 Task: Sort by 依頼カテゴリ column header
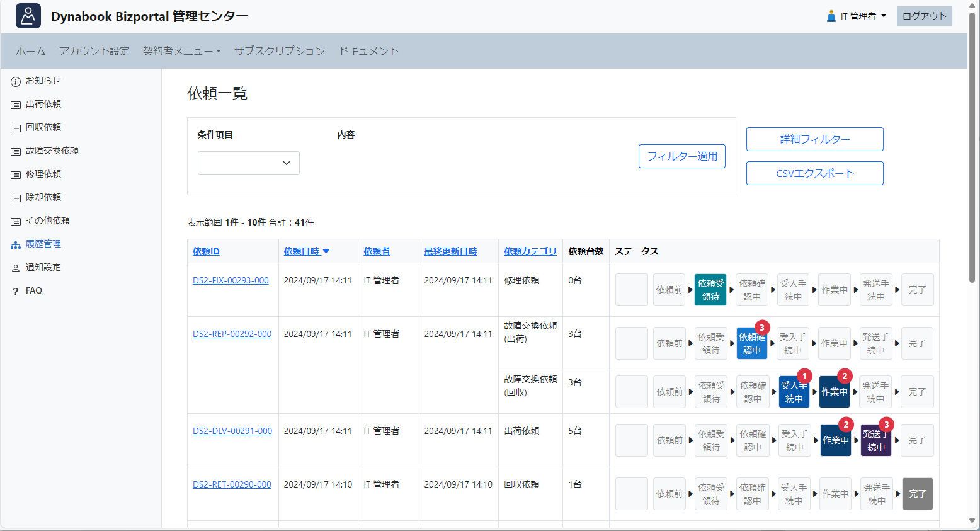(530, 251)
